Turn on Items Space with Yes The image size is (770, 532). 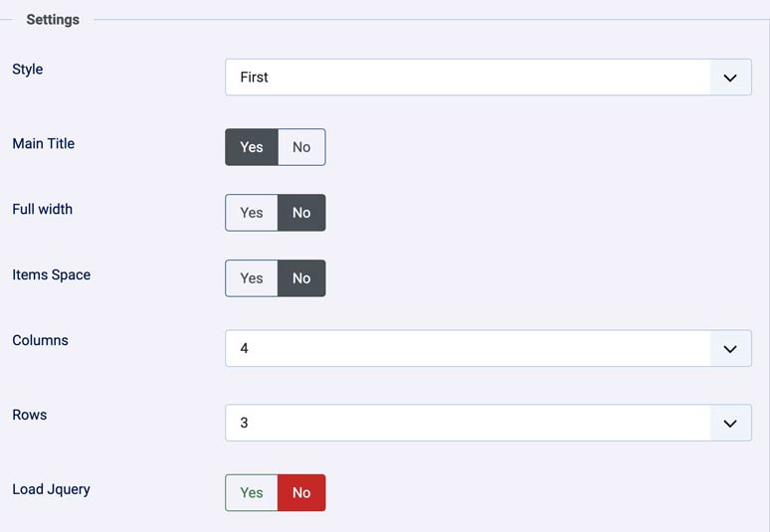tap(252, 278)
